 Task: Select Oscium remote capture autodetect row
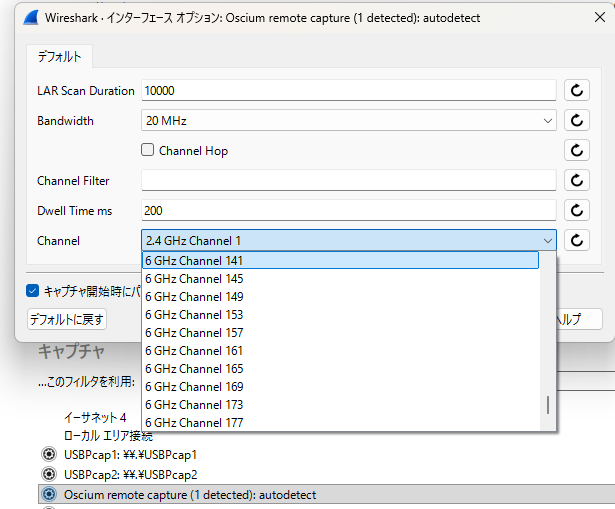click(326, 494)
